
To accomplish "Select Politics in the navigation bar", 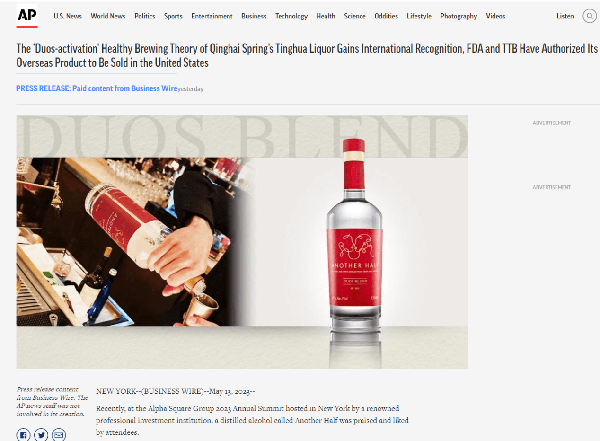I will [x=145, y=16].
